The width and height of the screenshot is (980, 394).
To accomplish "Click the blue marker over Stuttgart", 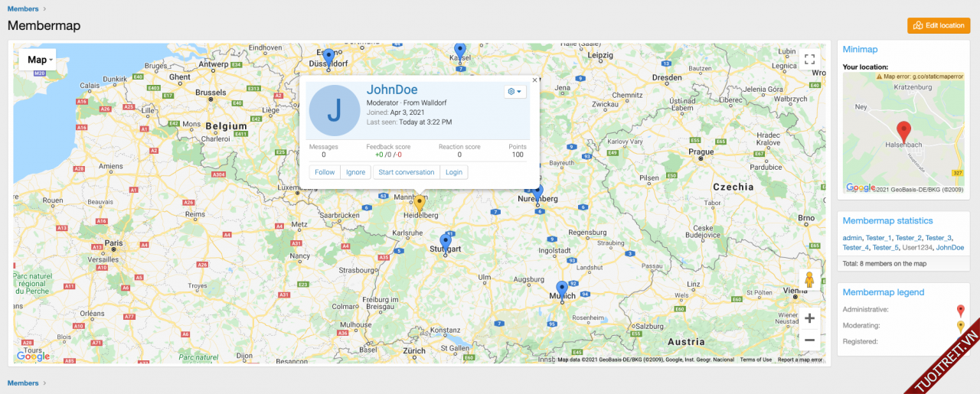I will (446, 242).
